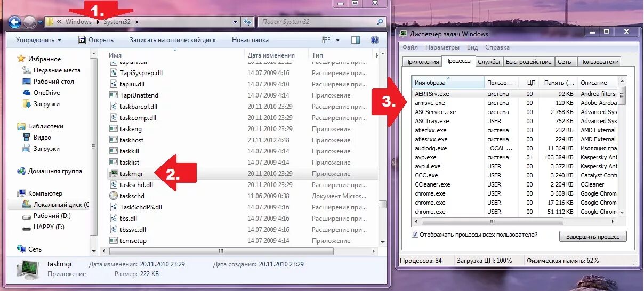Click the Task Manager title bar icon
The image size is (644, 291).
pos(404,34)
